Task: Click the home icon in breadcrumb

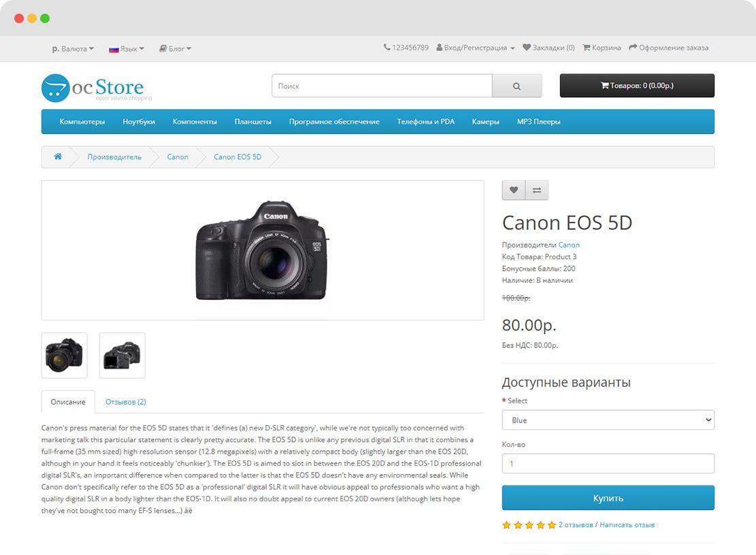Action: (x=58, y=156)
